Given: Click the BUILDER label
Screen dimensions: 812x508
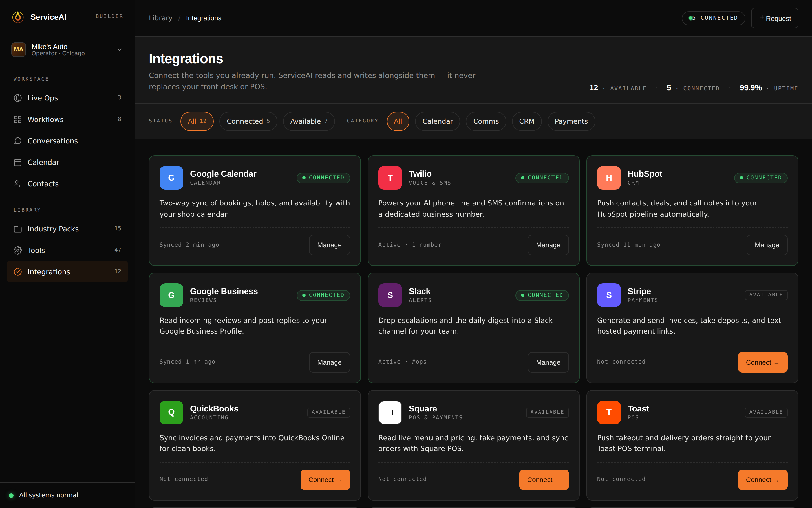Looking at the screenshot, I should click(x=109, y=16).
